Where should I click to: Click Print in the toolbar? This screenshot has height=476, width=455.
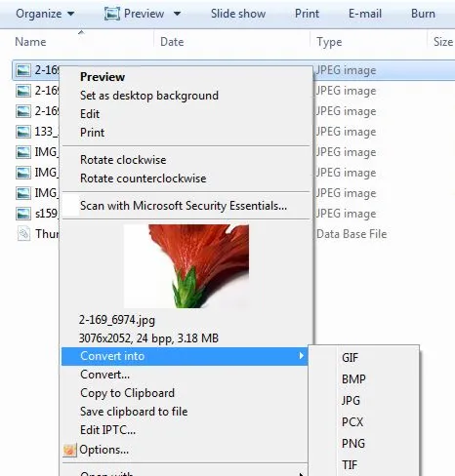tap(307, 14)
